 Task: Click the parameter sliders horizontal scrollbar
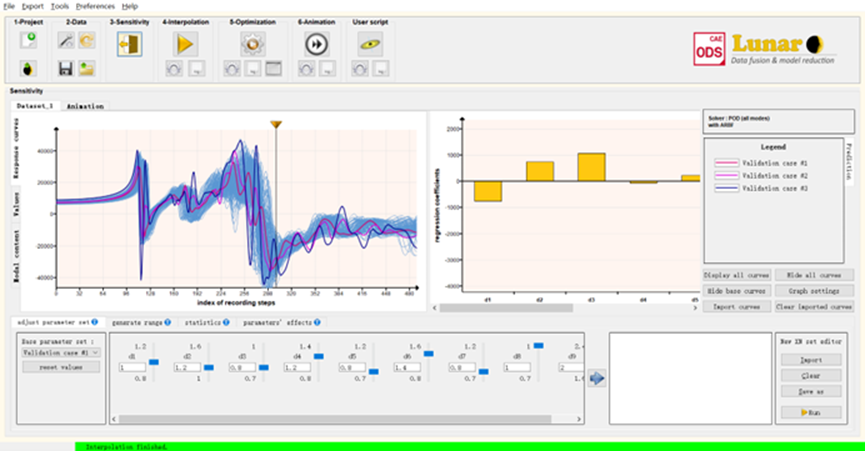tap(335, 419)
